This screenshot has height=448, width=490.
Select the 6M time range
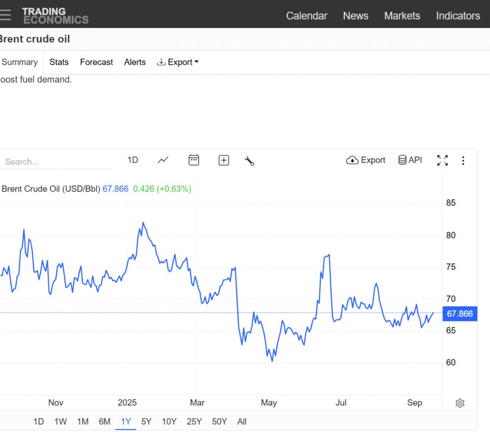[104, 422]
